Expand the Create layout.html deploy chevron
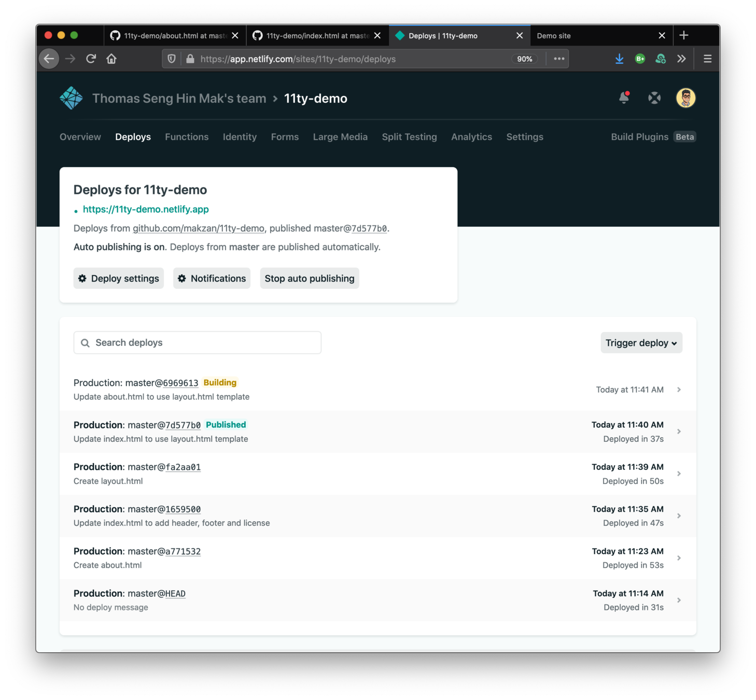 [x=679, y=474]
